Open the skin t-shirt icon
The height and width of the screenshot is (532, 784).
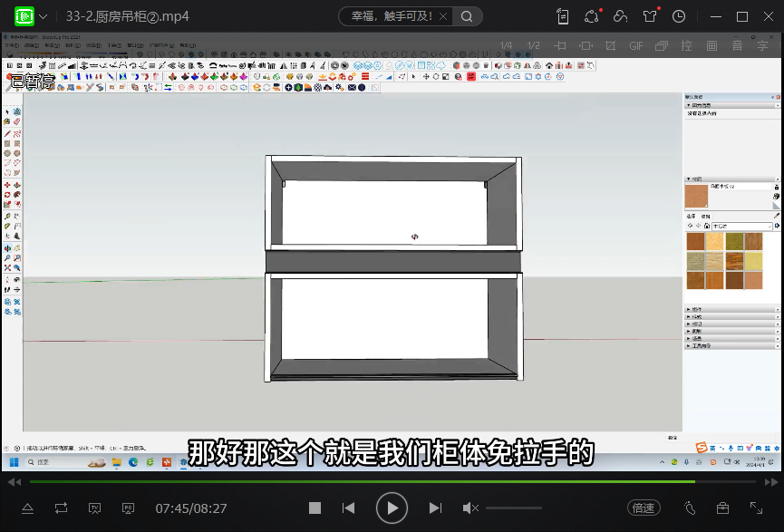(x=649, y=16)
